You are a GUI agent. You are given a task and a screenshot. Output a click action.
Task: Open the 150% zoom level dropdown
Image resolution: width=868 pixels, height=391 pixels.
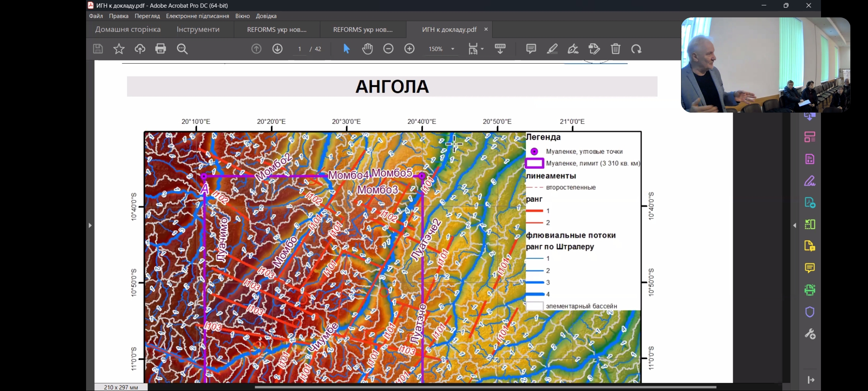click(x=452, y=49)
